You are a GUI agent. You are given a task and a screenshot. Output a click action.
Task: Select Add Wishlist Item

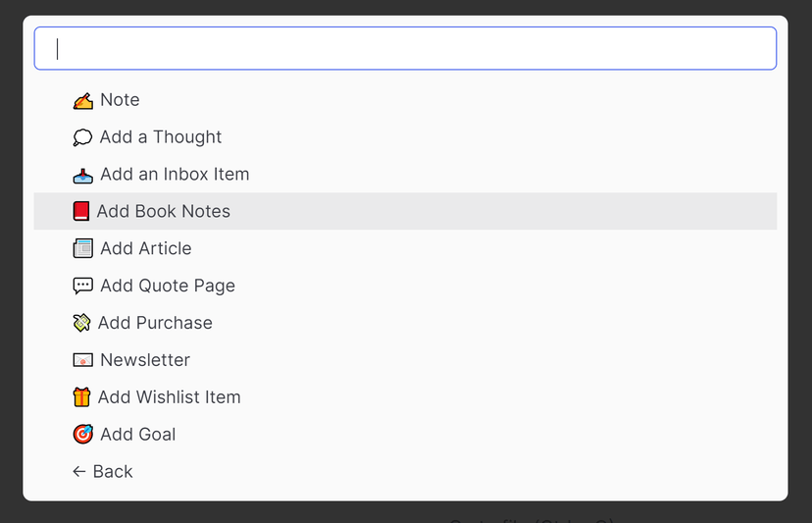click(x=405, y=397)
